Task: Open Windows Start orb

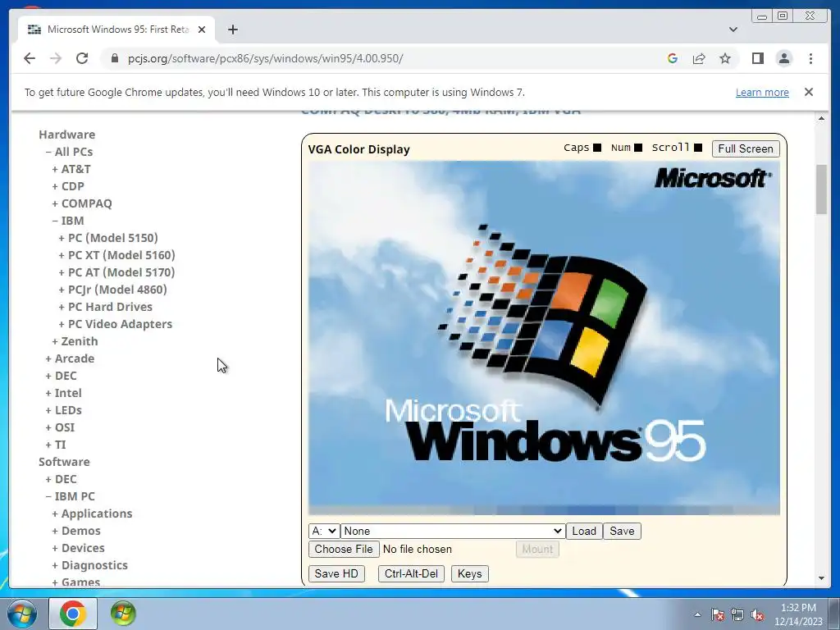Action: (x=21, y=614)
